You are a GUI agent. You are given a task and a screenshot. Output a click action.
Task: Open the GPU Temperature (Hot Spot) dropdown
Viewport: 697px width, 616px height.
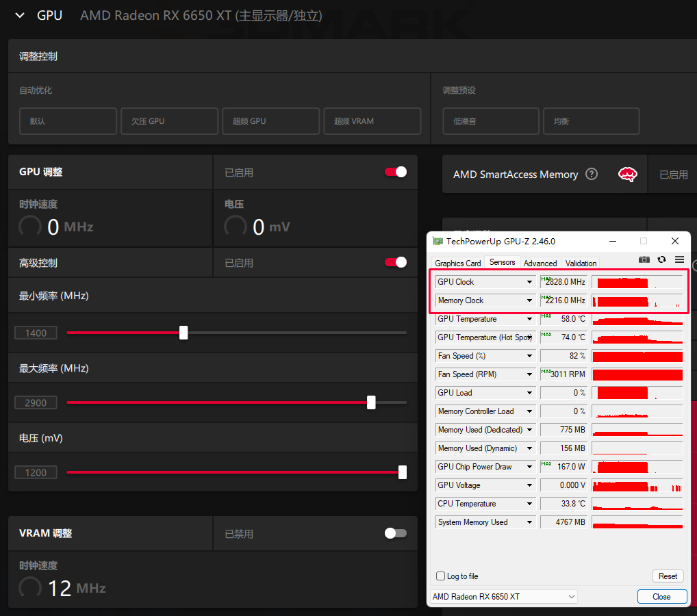pyautogui.click(x=529, y=337)
